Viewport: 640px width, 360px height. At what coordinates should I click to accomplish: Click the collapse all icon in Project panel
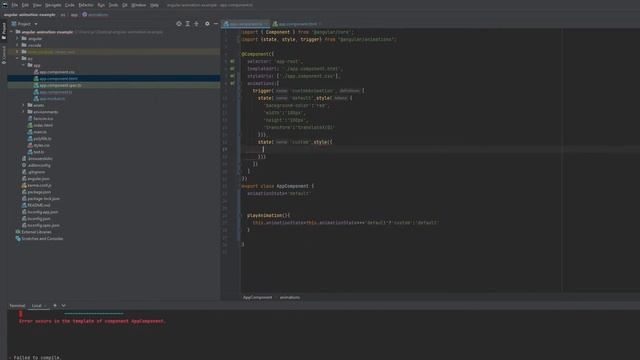pyautogui.click(x=196, y=24)
